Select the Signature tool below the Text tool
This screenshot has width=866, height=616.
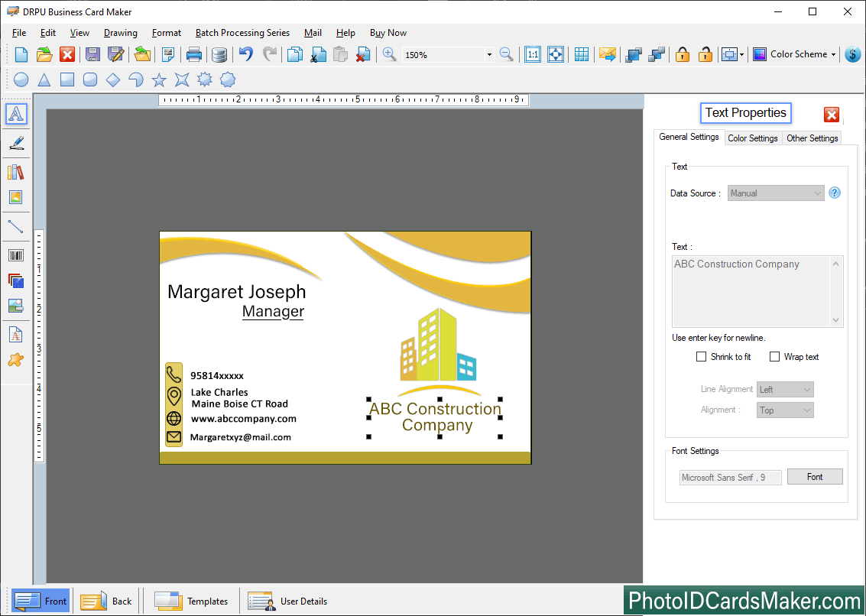17,143
